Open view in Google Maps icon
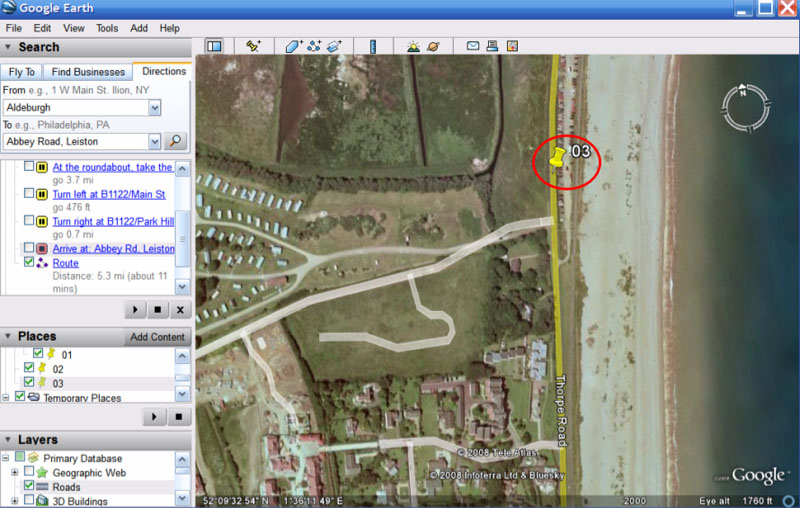This screenshot has width=800, height=508. pyautogui.click(x=512, y=46)
